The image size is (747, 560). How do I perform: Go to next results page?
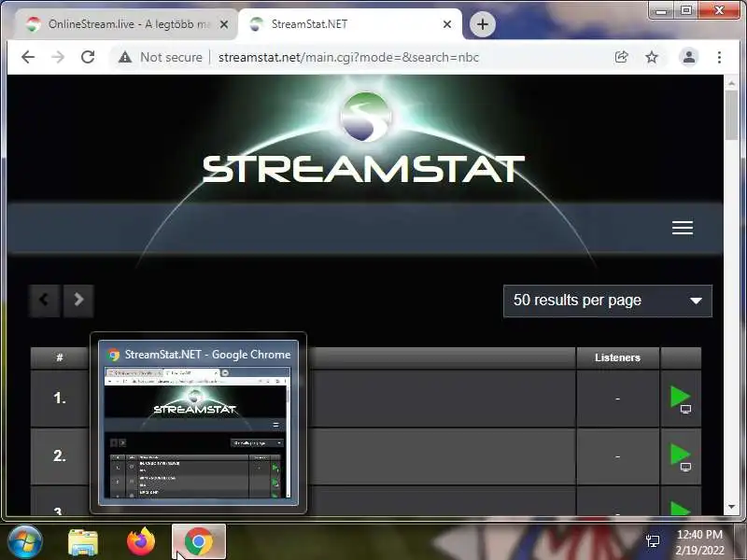(78, 301)
